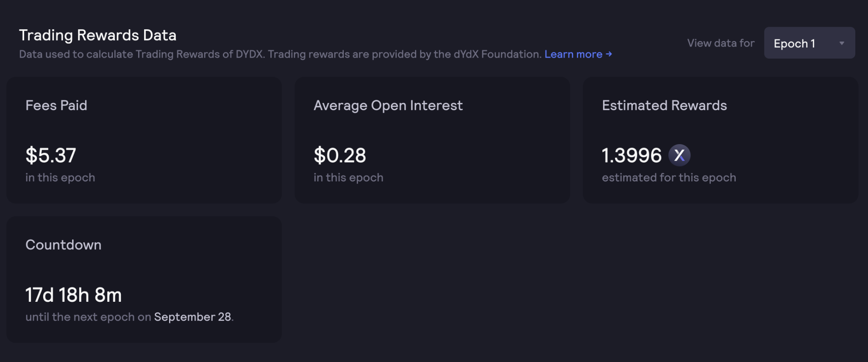
Task: Follow the Learn more link
Action: click(x=573, y=54)
